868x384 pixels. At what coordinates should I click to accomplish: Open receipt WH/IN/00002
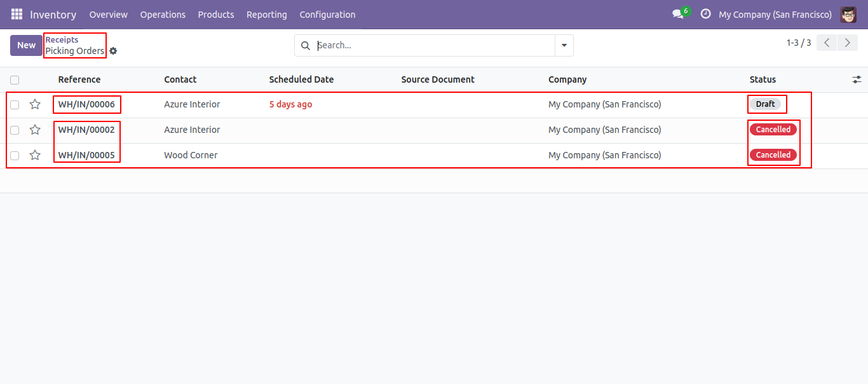[x=86, y=130]
